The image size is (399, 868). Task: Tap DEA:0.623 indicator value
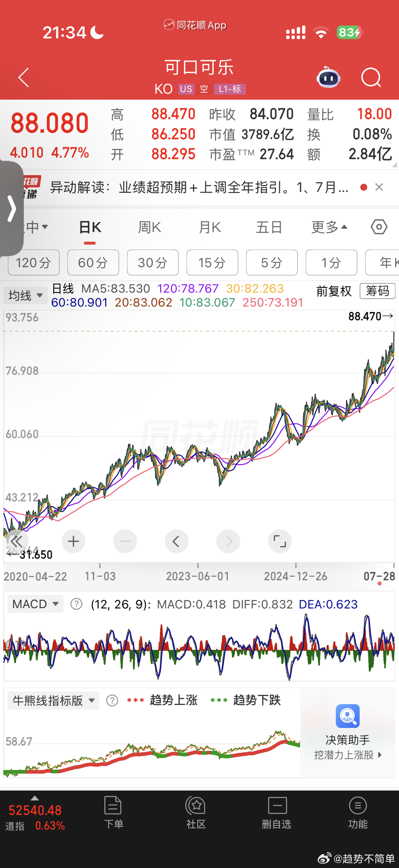(328, 604)
